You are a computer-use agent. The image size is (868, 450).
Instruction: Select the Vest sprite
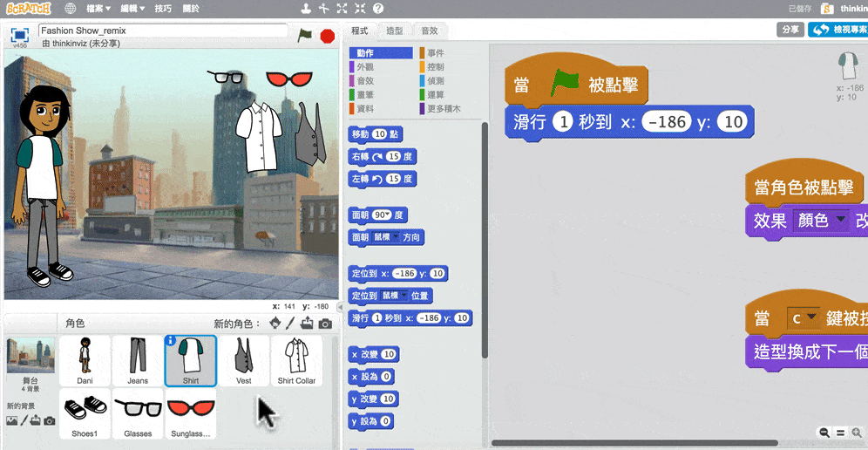tap(243, 360)
